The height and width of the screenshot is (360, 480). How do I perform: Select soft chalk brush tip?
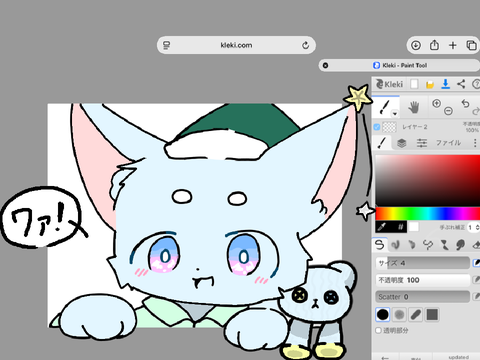(399, 314)
